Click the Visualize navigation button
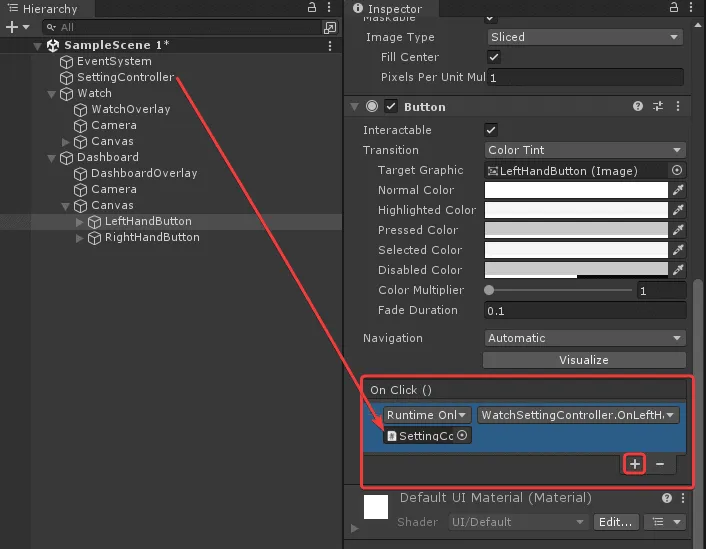This screenshot has width=706, height=549. 584,360
